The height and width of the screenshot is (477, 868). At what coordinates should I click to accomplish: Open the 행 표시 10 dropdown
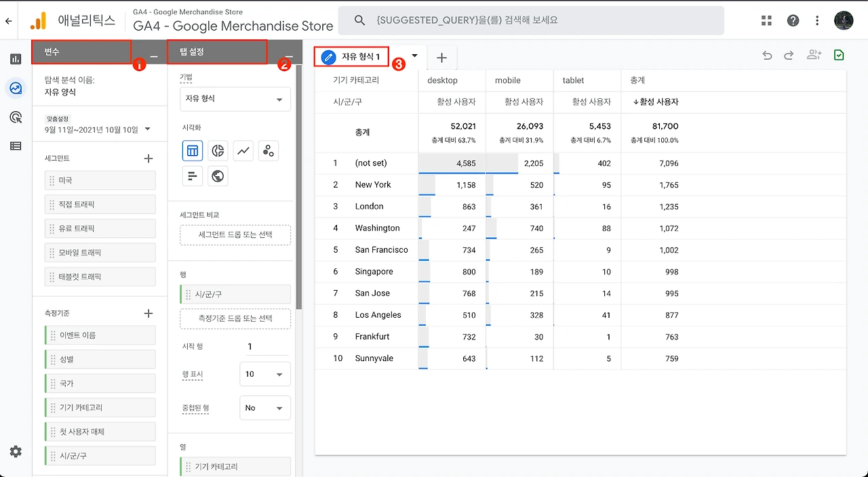(265, 374)
